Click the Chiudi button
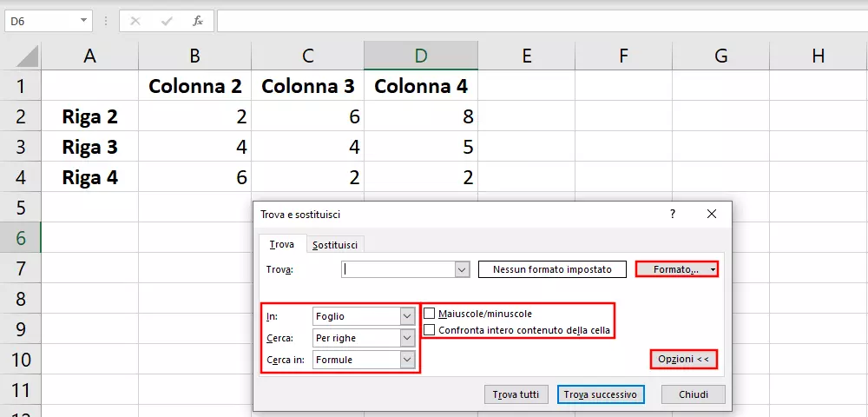This screenshot has height=417, width=868. point(693,395)
